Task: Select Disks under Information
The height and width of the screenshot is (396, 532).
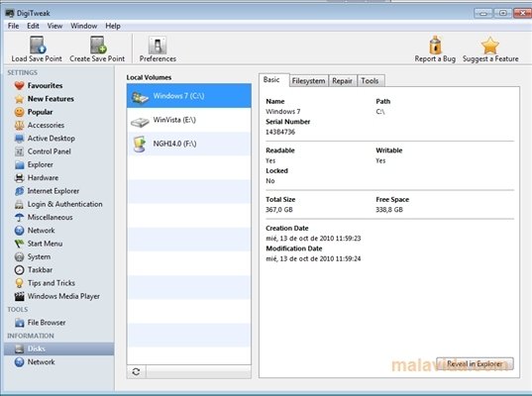Action: pos(59,348)
